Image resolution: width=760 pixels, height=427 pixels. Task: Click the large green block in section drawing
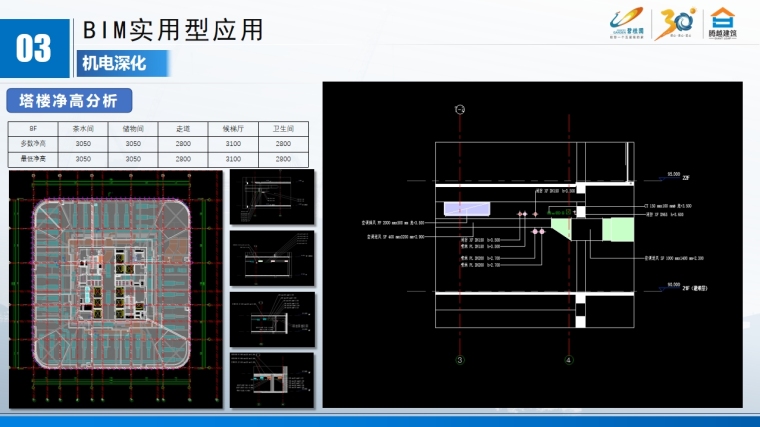coord(619,230)
